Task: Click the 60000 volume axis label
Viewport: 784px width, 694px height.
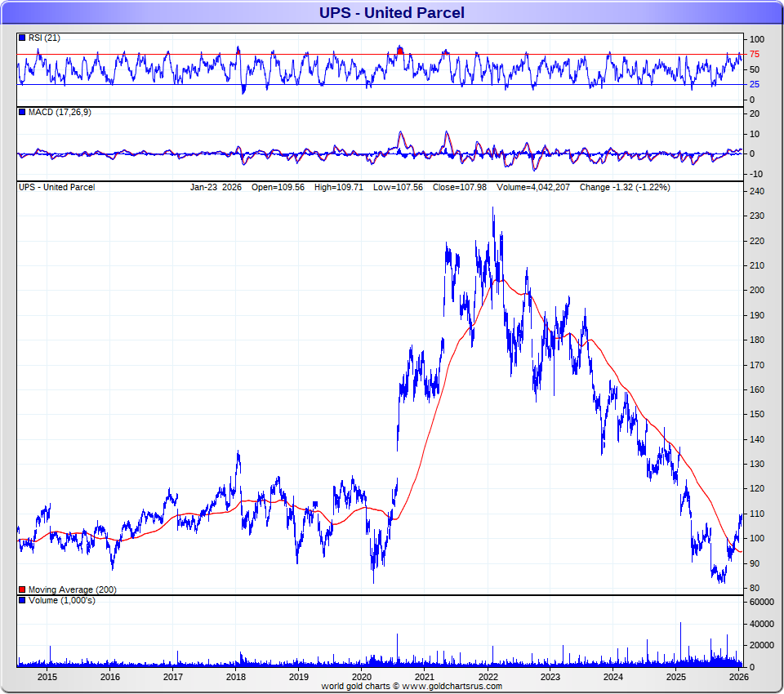Action: [761, 602]
